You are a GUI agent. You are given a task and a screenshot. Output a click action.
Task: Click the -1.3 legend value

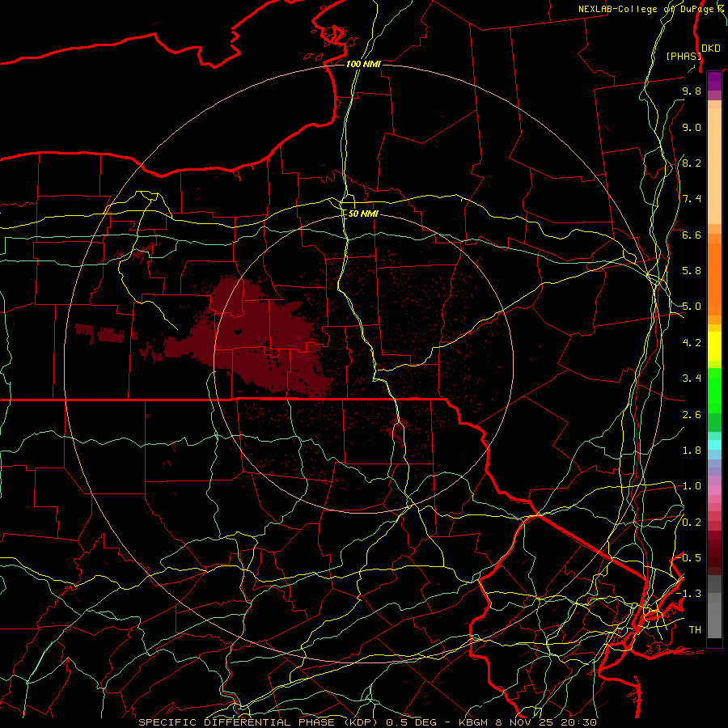[688, 594]
